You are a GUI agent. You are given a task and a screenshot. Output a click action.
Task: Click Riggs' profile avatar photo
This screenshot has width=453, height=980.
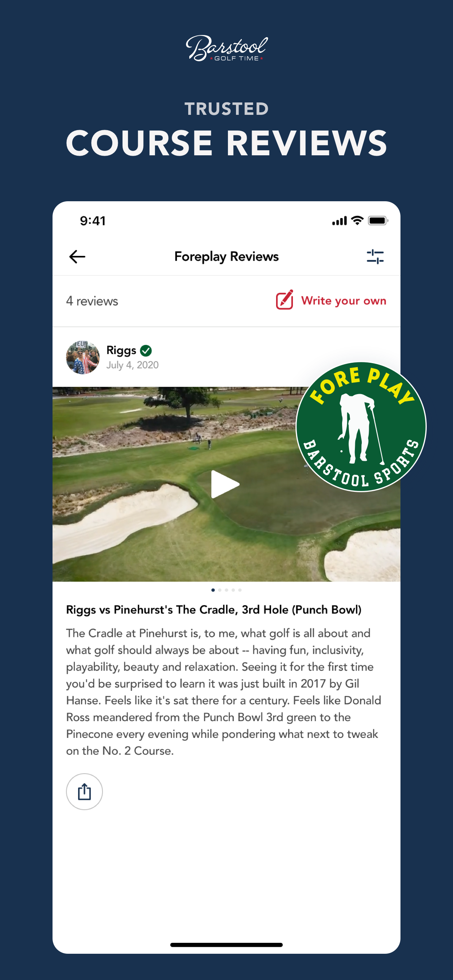click(83, 357)
